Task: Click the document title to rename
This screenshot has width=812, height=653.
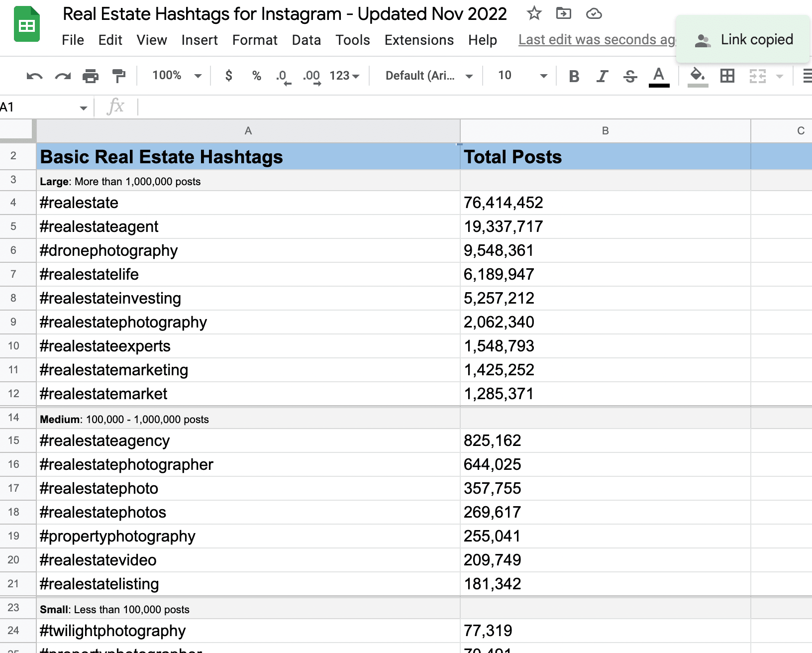Action: 285,14
